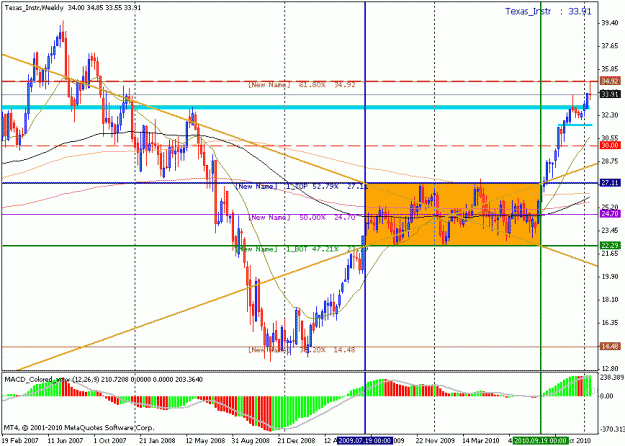Select the 1_TOP 52.79% 27.11 level label
625x446 pixels.
click(x=301, y=186)
